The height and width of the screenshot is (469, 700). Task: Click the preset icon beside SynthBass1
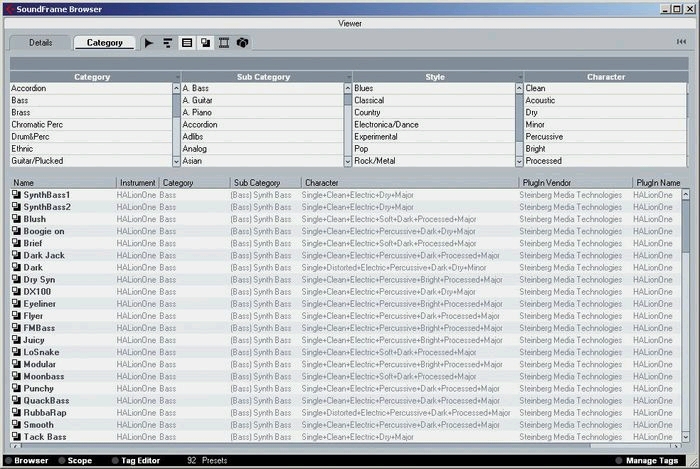tap(17, 195)
